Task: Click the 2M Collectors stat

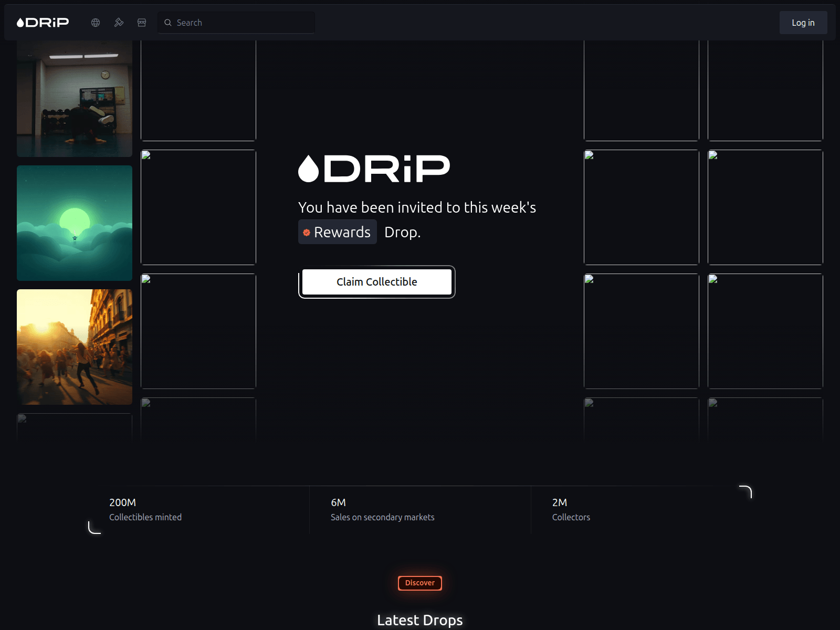Action: click(571, 510)
